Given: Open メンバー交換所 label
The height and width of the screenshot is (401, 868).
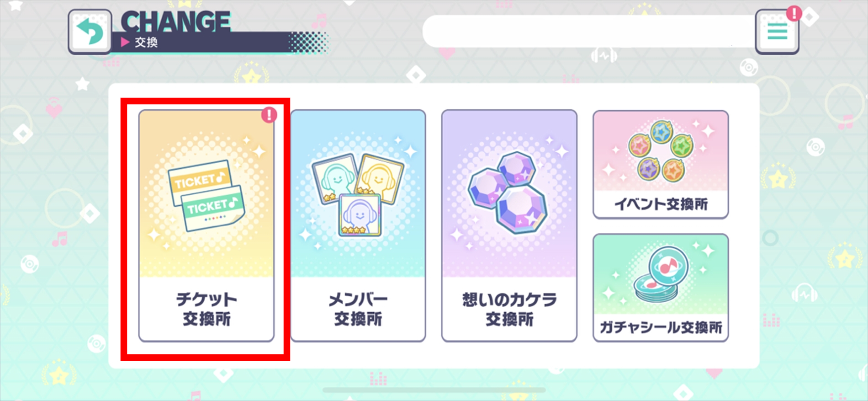Looking at the screenshot, I should point(358,309).
